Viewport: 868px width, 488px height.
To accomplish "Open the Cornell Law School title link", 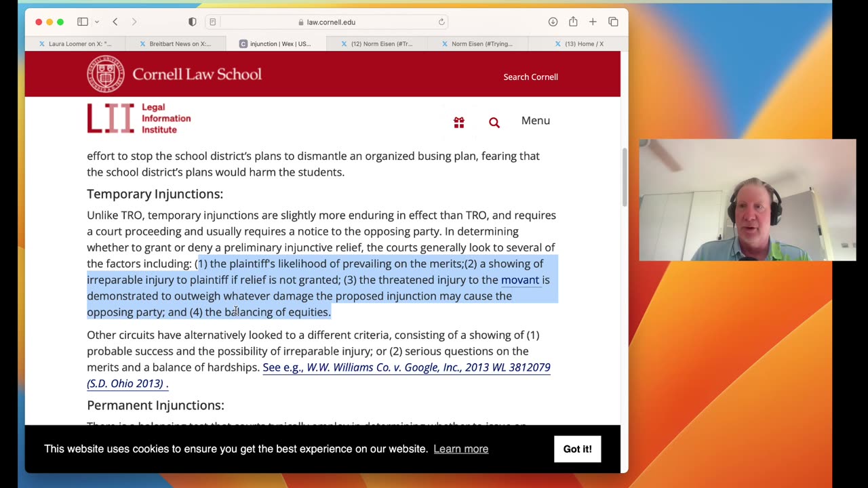I will [197, 74].
